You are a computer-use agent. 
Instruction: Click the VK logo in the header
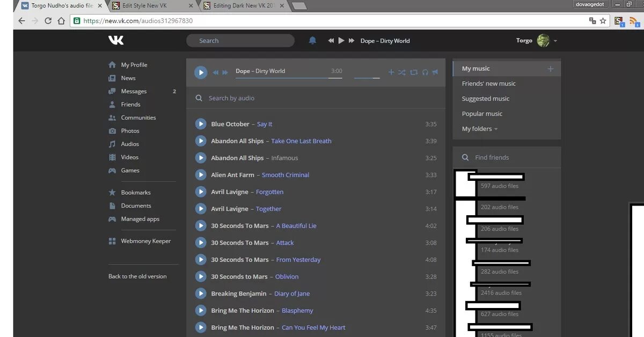[x=116, y=40]
